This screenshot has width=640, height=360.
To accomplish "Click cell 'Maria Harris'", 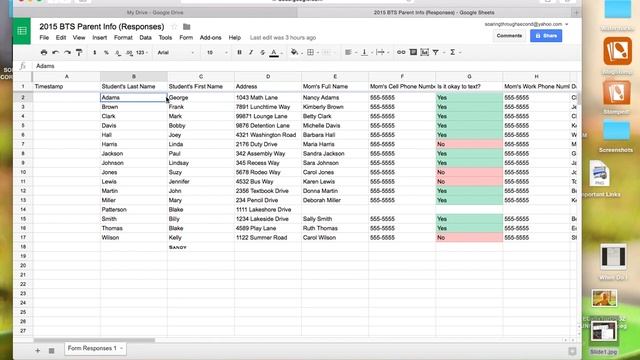I will tap(335, 144).
